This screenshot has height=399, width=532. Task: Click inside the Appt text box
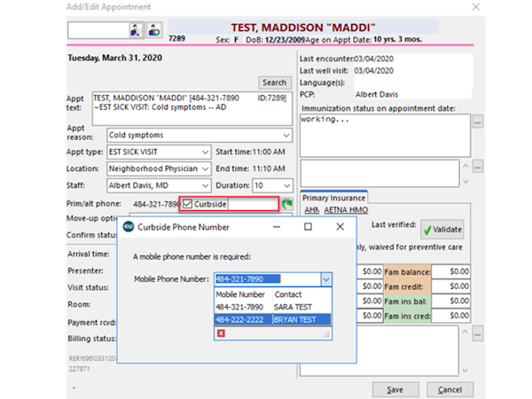pyautogui.click(x=192, y=108)
